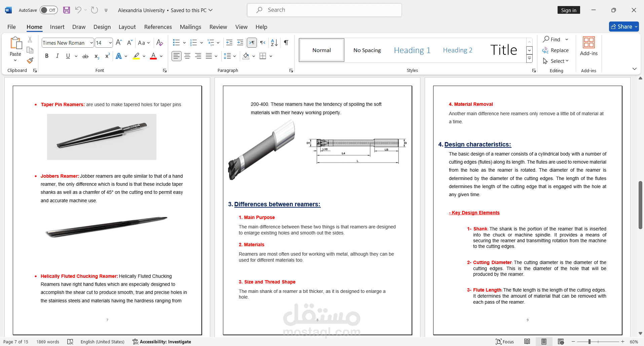Click the Undo arrow icon
The height and width of the screenshot is (346, 644).
point(78,10)
